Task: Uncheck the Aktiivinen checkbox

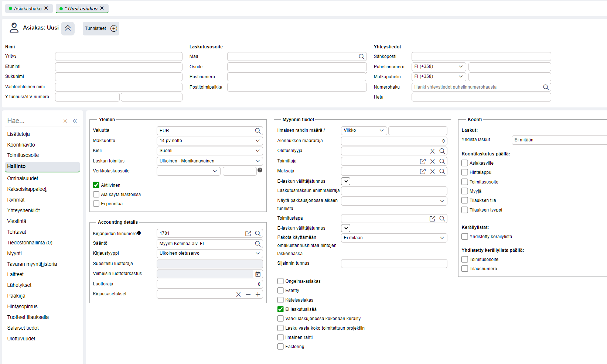Action: pyautogui.click(x=96, y=185)
